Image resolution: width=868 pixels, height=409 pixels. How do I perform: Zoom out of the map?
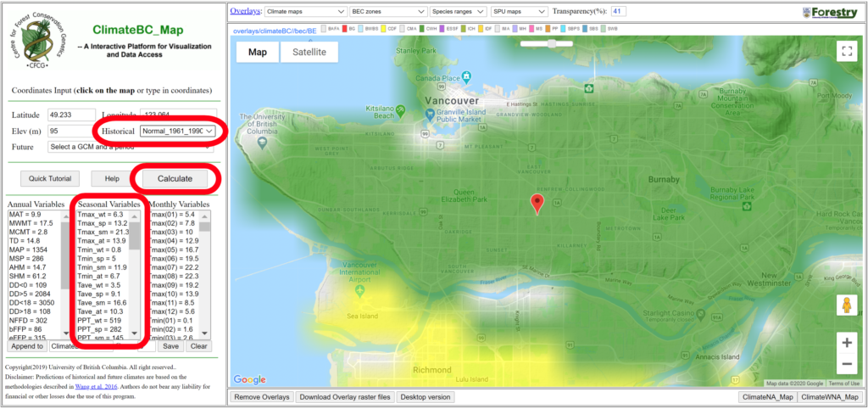tap(845, 365)
